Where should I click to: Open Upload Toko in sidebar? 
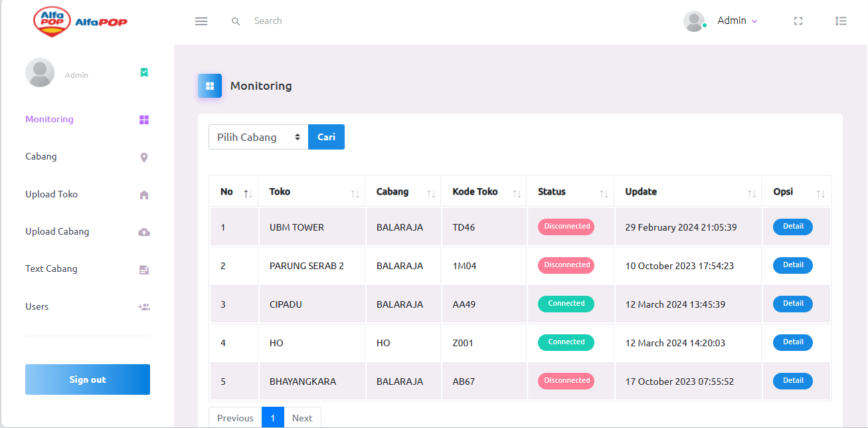point(52,195)
